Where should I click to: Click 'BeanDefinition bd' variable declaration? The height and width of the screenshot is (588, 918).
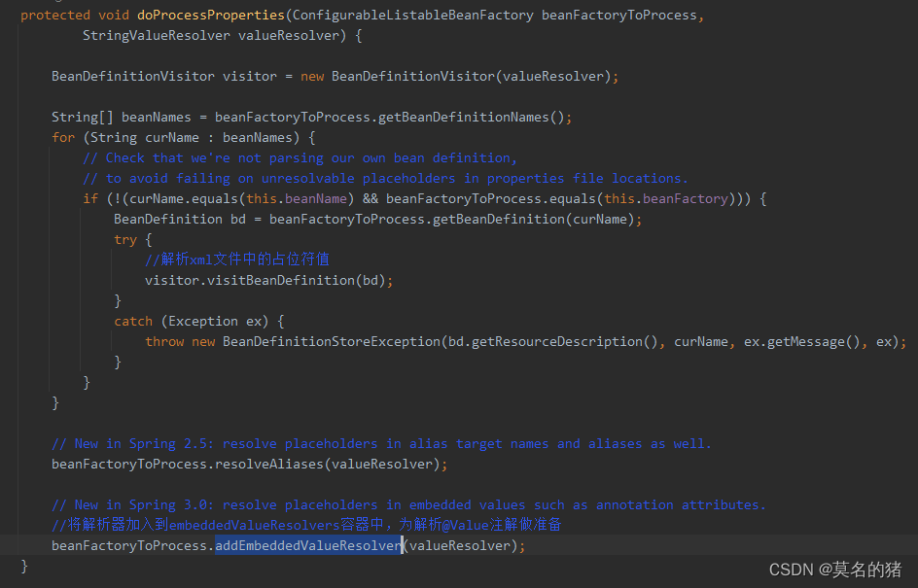pos(180,220)
